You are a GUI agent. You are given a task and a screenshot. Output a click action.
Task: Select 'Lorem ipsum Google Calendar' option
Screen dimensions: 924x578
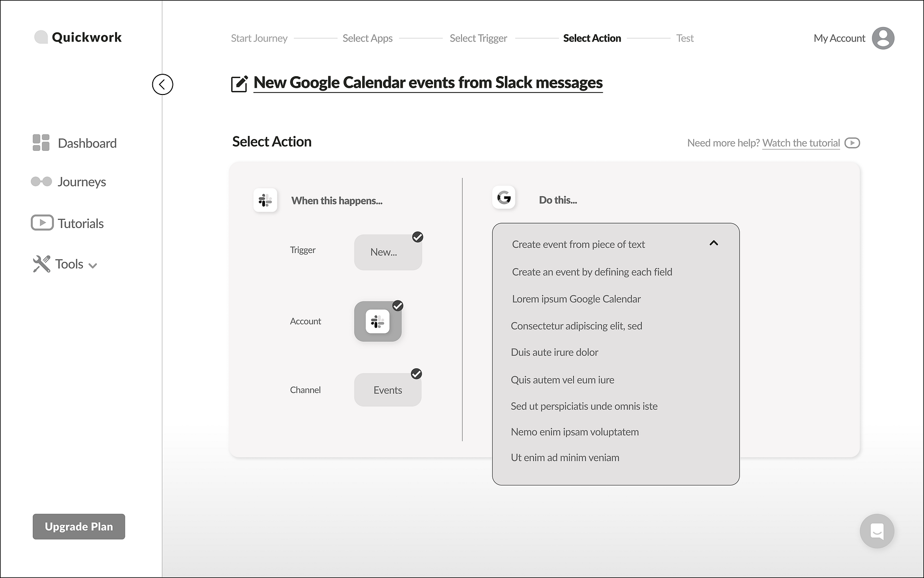(x=576, y=299)
